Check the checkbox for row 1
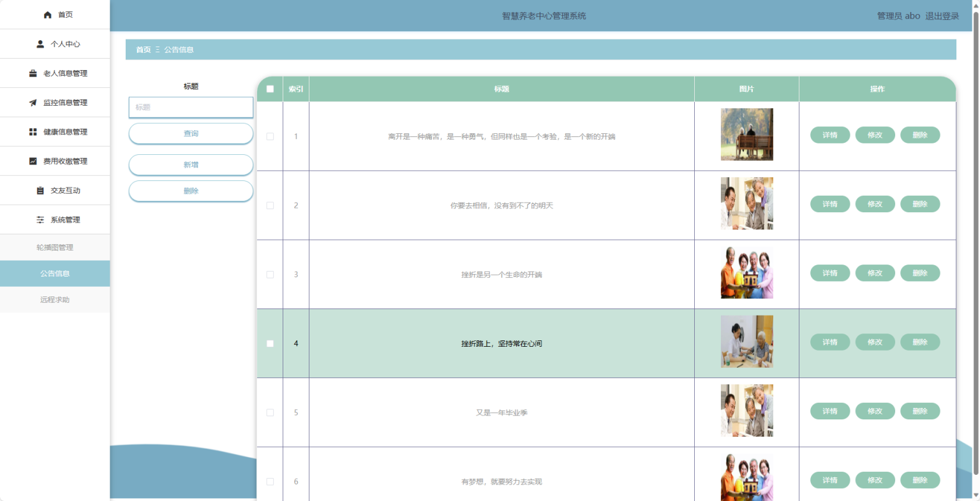The image size is (980, 501). (270, 136)
